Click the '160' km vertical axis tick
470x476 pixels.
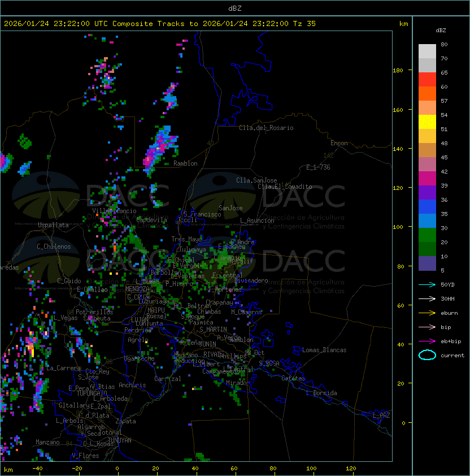398,110
